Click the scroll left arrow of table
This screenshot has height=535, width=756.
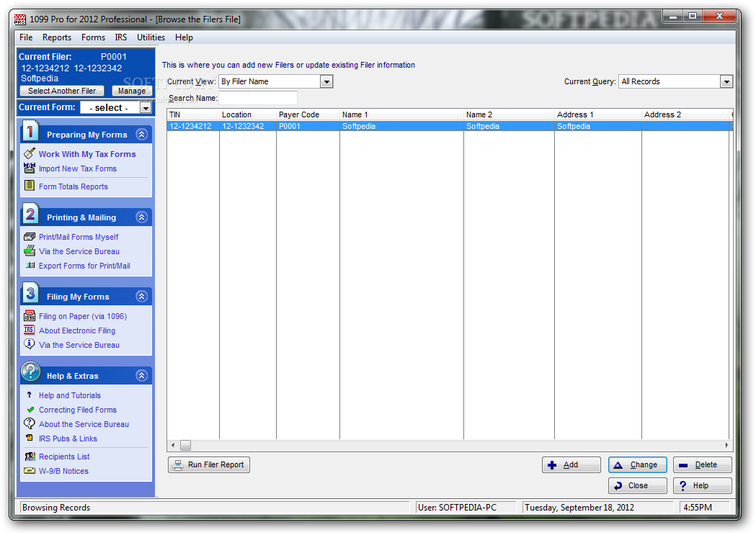pyautogui.click(x=173, y=446)
